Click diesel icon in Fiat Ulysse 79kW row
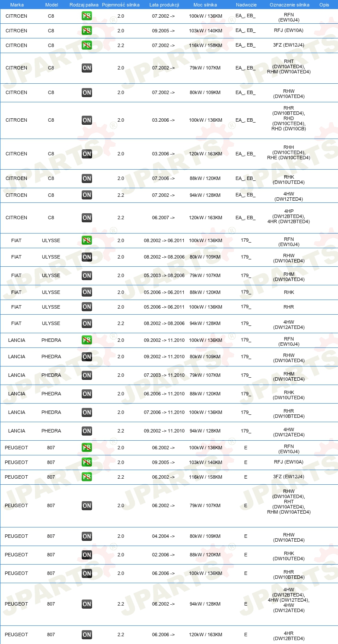The height and width of the screenshot is (644, 338). tap(87, 275)
